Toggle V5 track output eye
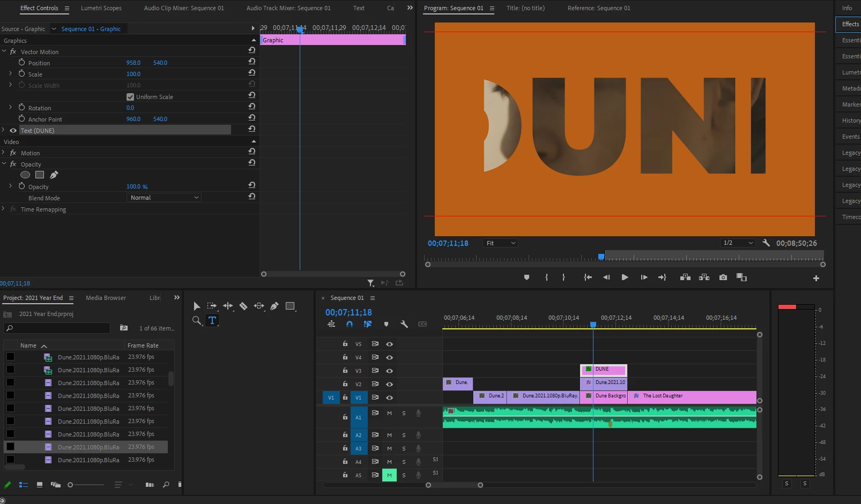The image size is (861, 504). (390, 344)
